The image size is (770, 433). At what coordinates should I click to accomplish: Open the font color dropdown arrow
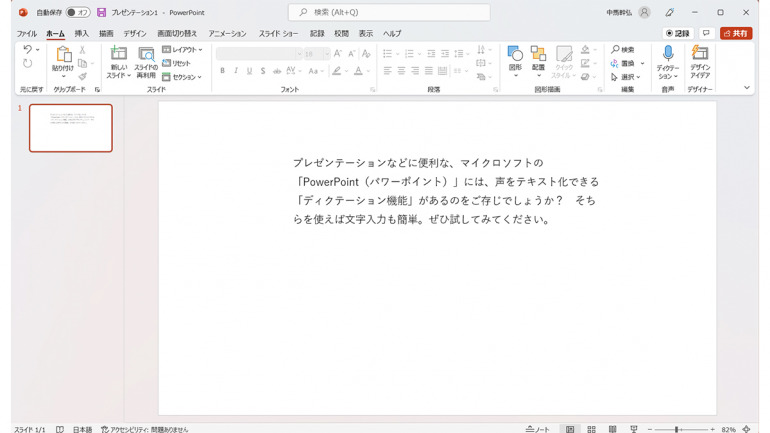pyautogui.click(x=368, y=71)
